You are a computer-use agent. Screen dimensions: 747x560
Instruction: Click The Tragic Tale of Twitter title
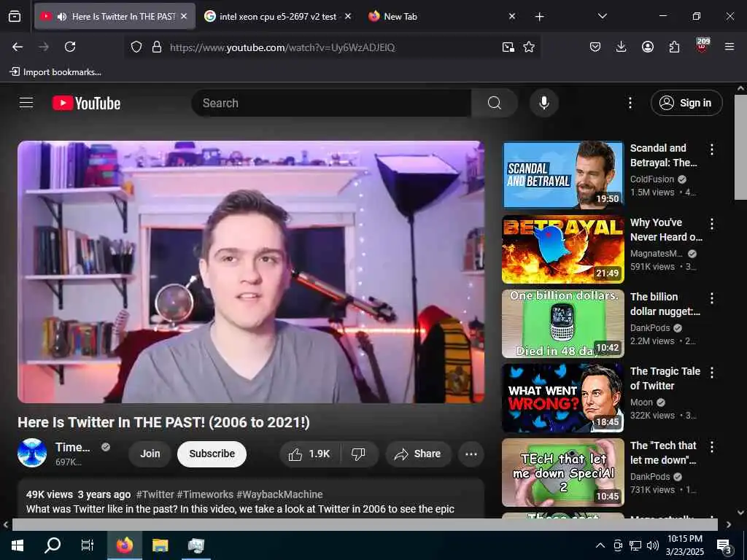pyautogui.click(x=665, y=378)
